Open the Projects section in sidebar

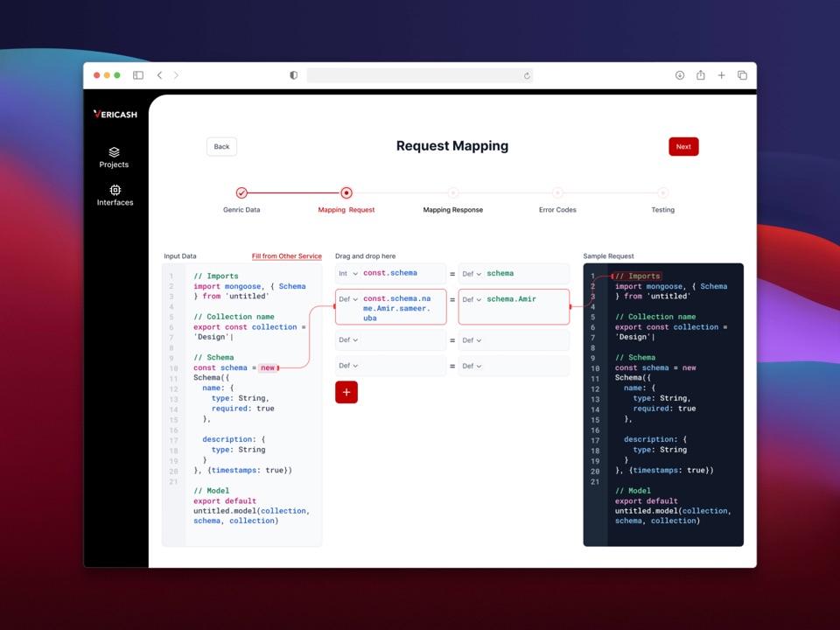pyautogui.click(x=114, y=157)
